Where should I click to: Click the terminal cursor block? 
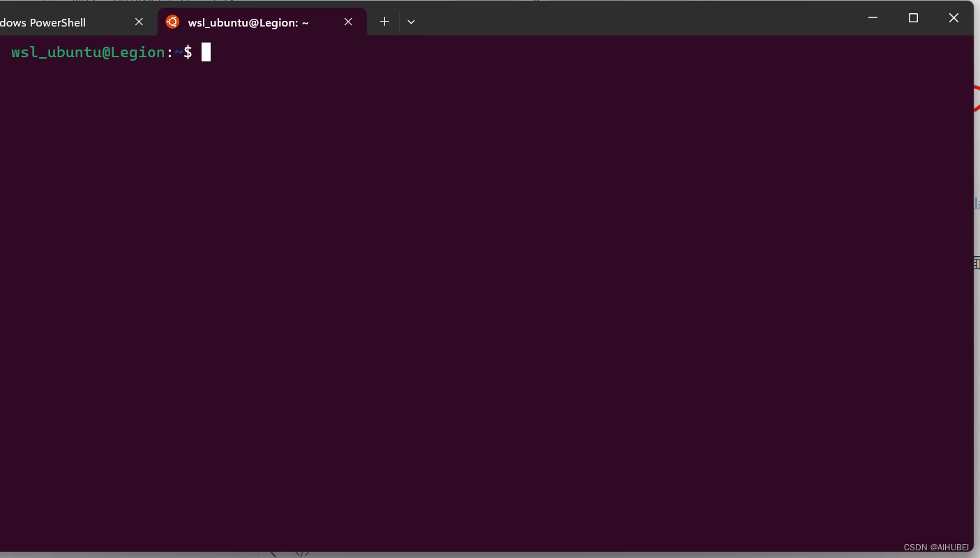[206, 52]
